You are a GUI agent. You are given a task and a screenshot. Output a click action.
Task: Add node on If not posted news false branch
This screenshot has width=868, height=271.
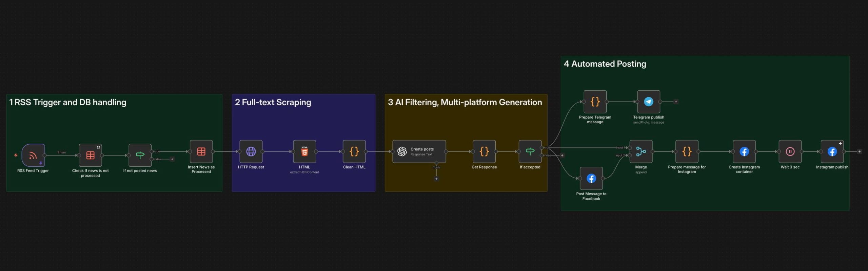click(172, 159)
